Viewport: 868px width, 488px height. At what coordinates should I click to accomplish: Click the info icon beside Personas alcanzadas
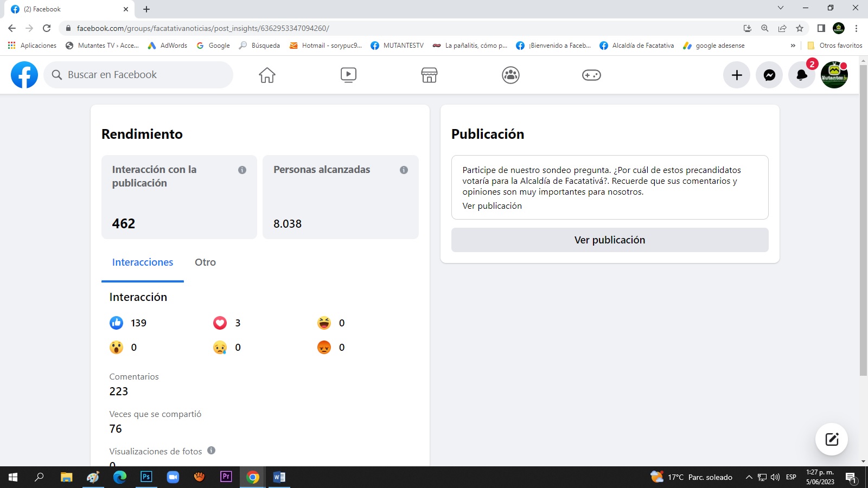coord(404,170)
